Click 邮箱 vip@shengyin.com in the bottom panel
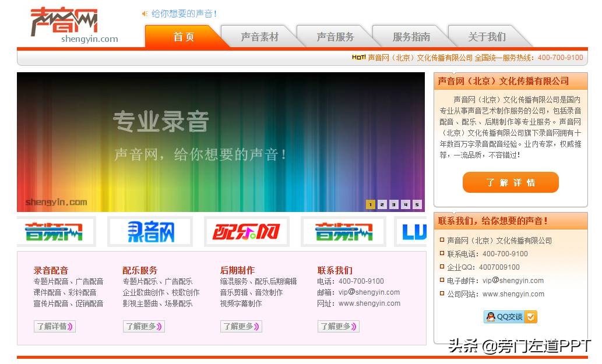The image size is (602, 364). coord(358,292)
